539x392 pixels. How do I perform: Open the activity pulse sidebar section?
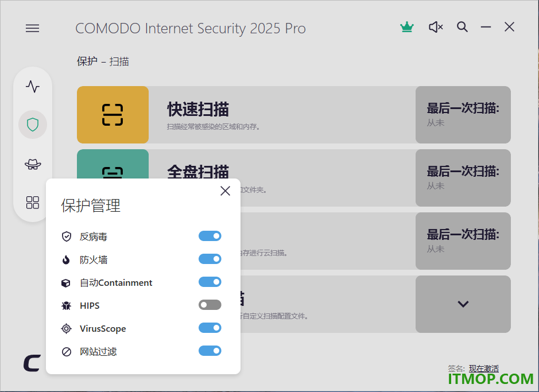click(x=33, y=87)
